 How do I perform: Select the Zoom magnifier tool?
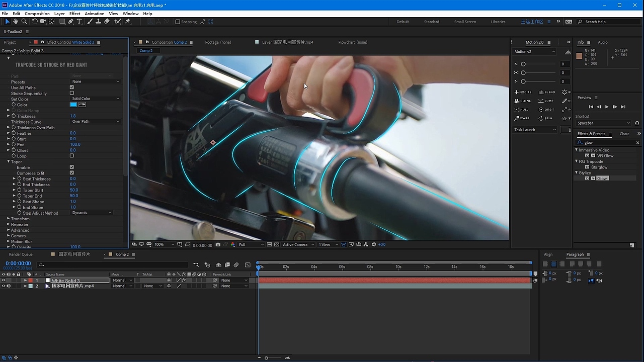click(24, 22)
